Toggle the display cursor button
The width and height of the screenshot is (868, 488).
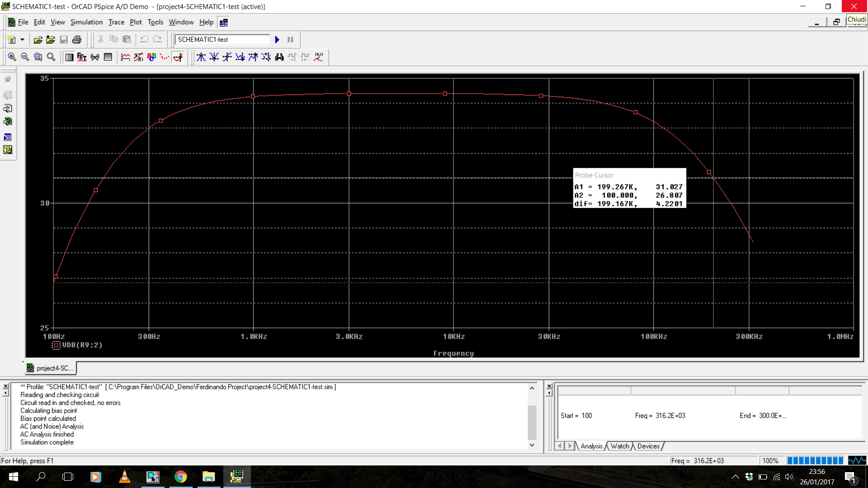[x=178, y=57]
